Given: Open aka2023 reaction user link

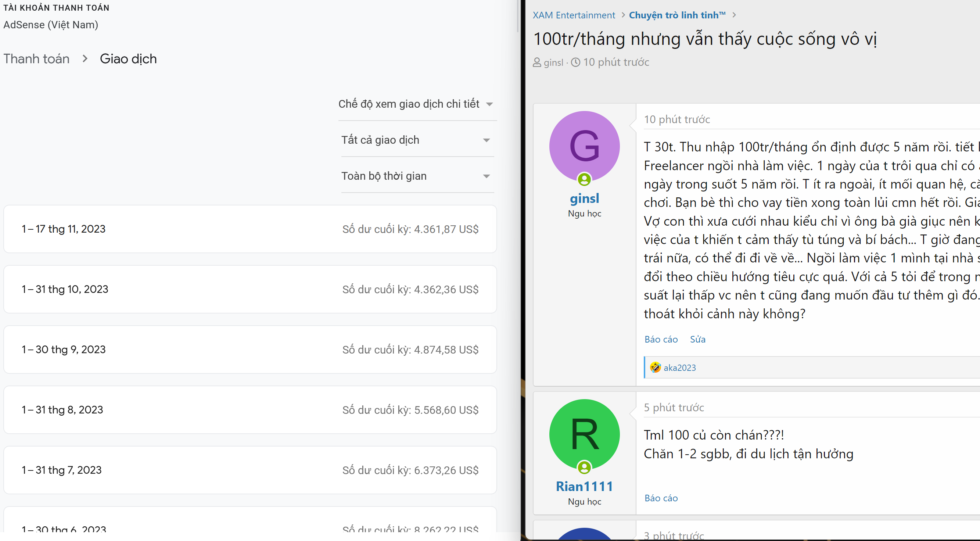Looking at the screenshot, I should click(x=679, y=368).
